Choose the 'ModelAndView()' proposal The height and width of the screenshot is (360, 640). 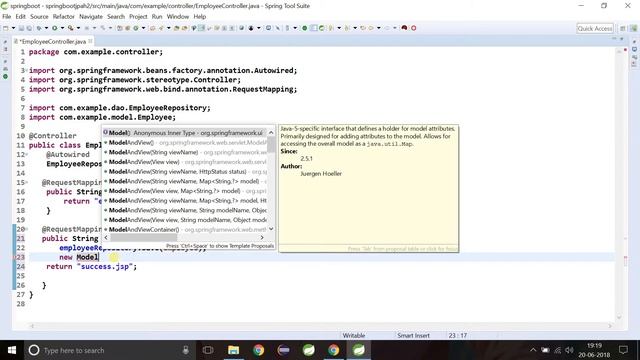185,142
